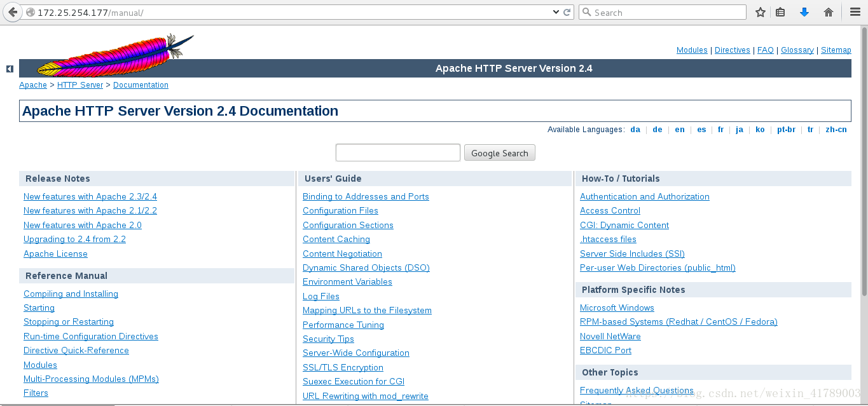This screenshot has width=868, height=406.
Task: Open New features with Apache 2.0
Action: 83,226
